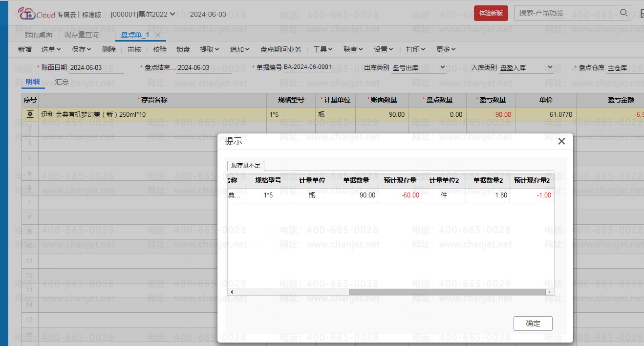Select the 明细 tab
The width and height of the screenshot is (644, 346).
(33, 82)
